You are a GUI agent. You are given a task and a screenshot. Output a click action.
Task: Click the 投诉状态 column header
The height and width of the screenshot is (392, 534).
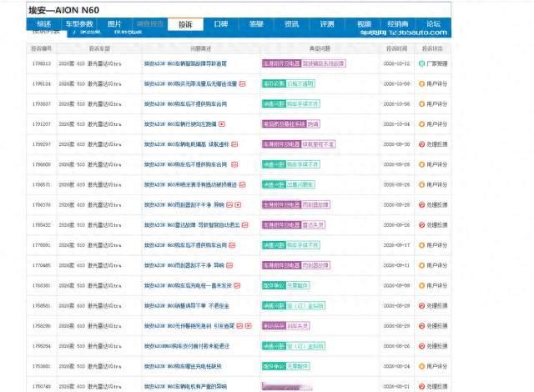pyautogui.click(x=432, y=48)
